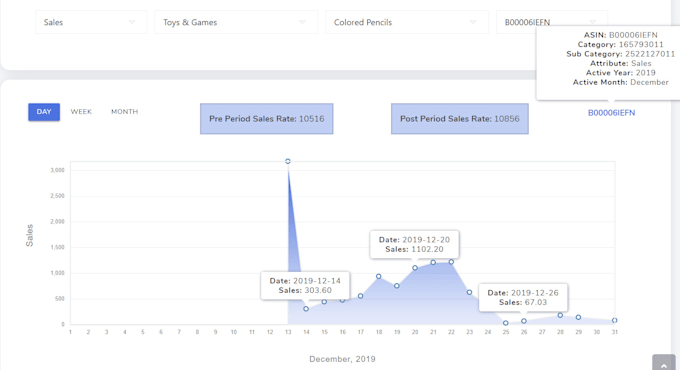Open the Sales attribute dropdown
680x370 pixels.
(91, 22)
